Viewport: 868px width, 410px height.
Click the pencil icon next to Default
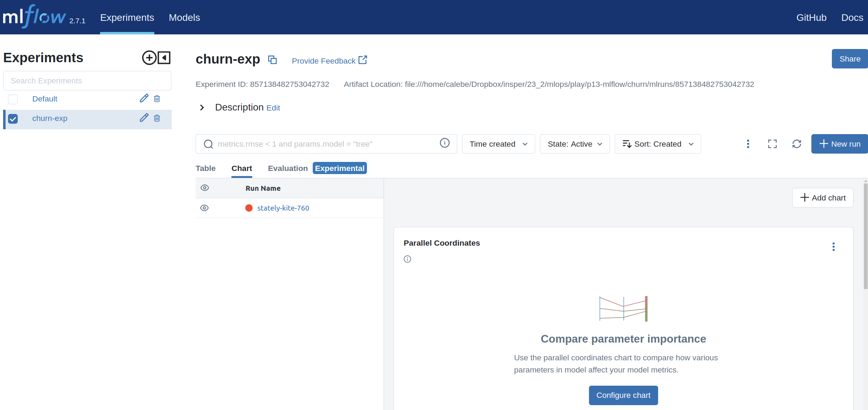(144, 98)
